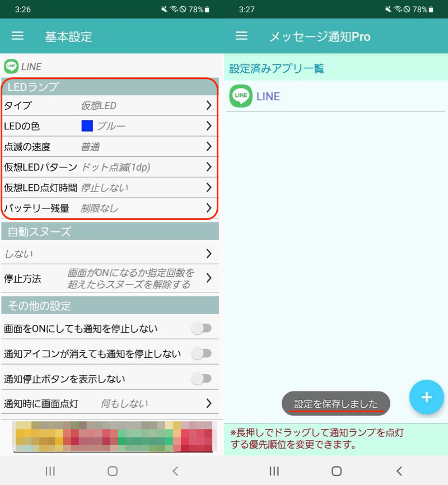Open 通知時に画面点灯 setting row
This screenshot has height=485, width=448.
coord(109,403)
